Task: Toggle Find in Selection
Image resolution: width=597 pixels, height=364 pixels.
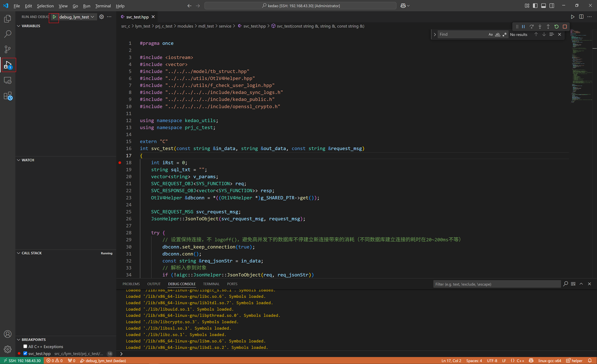Action: [x=552, y=34]
